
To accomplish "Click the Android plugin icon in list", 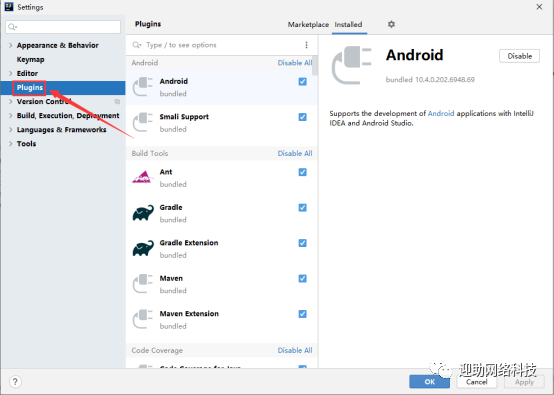I will point(143,87).
